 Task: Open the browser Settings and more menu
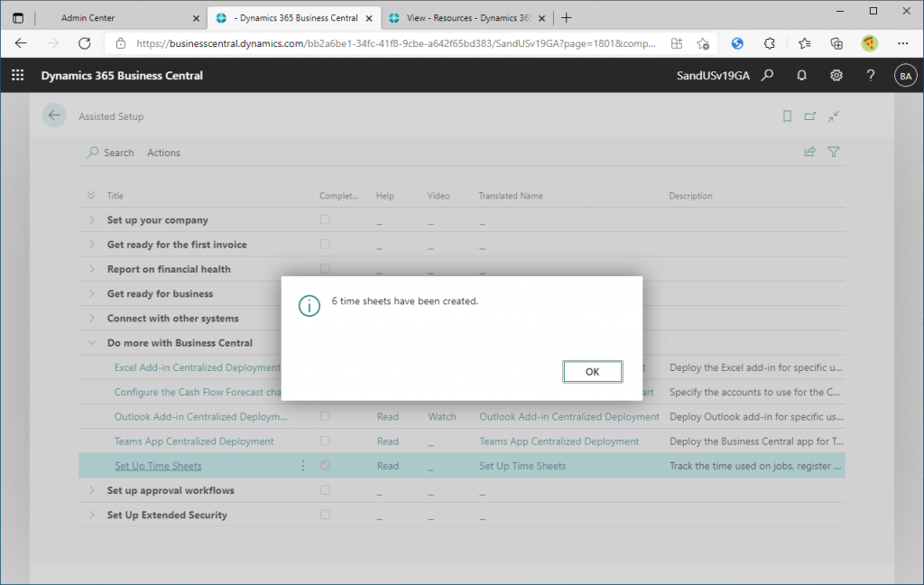point(902,43)
